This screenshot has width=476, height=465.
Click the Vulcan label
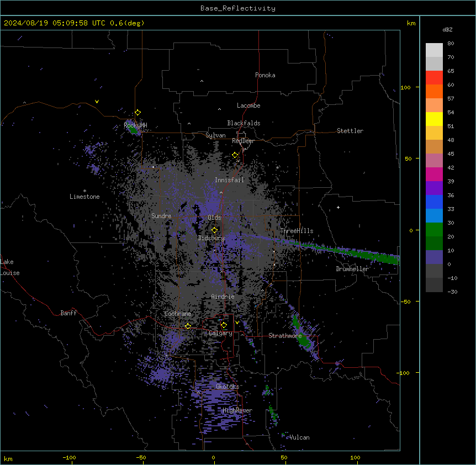tap(299, 437)
